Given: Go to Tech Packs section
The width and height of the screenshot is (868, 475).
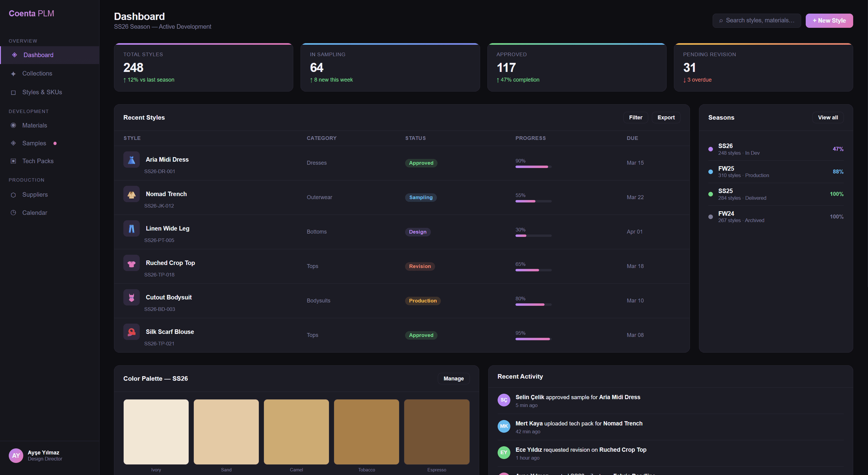Looking at the screenshot, I should point(38,161).
